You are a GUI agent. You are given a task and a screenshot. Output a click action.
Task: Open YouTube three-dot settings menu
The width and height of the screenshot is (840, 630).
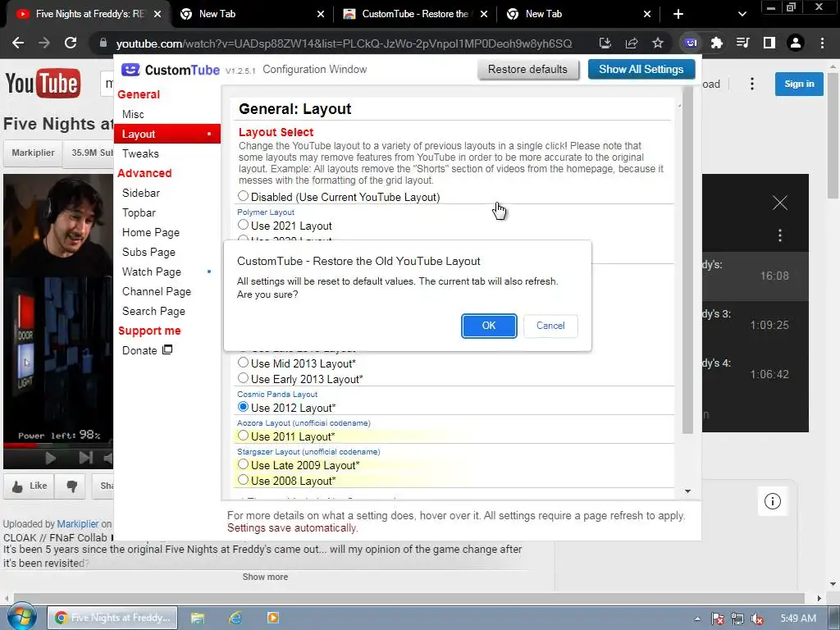(752, 84)
